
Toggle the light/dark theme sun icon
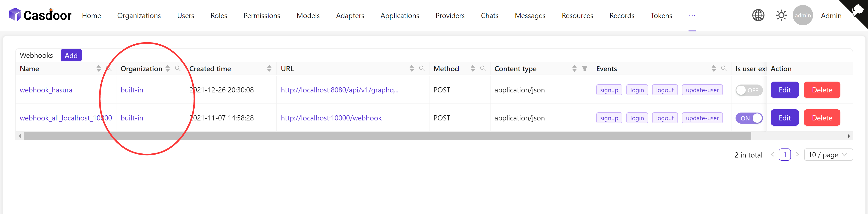781,15
